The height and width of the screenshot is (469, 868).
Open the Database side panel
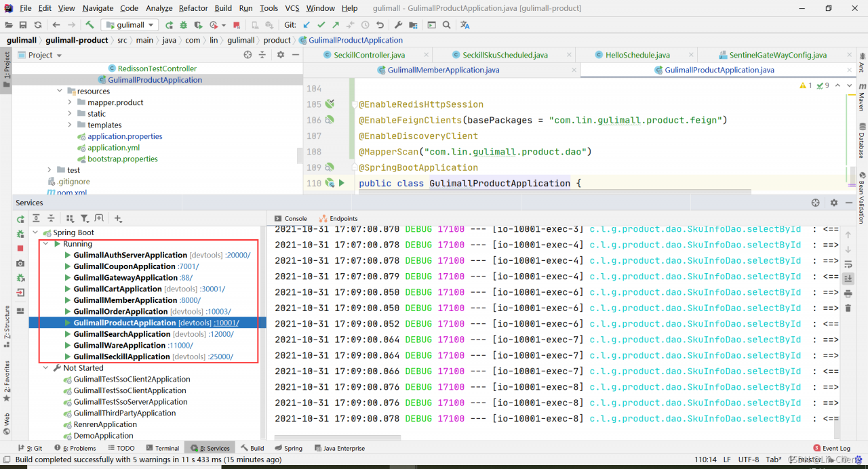(x=862, y=141)
